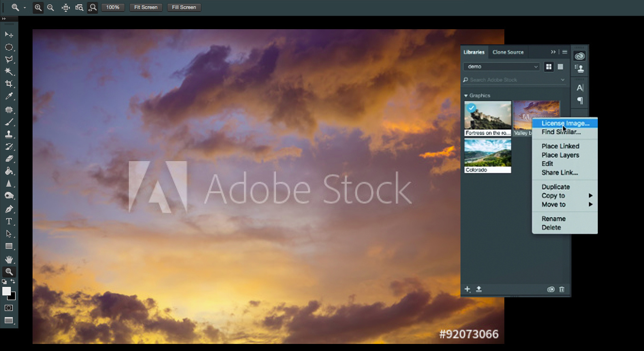Image resolution: width=644 pixels, height=351 pixels.
Task: Select the Eraser tool
Action: (8, 159)
